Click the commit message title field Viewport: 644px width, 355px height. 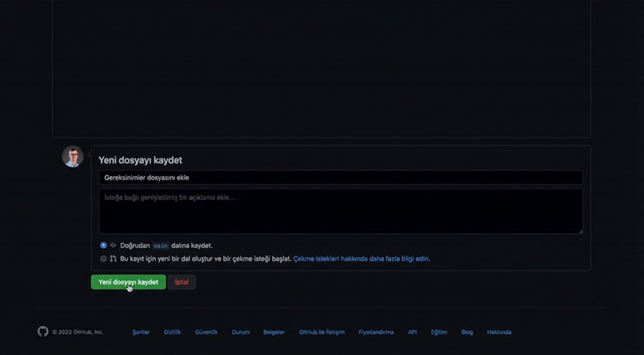pyautogui.click(x=324, y=177)
